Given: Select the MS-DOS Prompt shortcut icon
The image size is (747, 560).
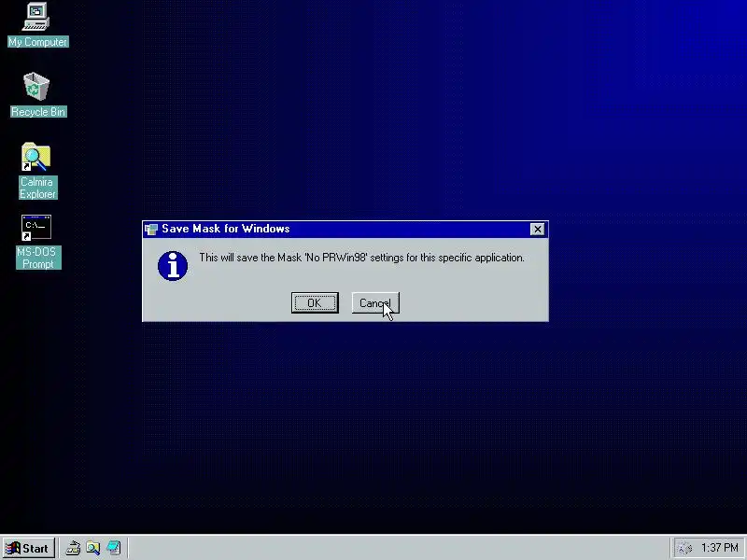Looking at the screenshot, I should [36, 227].
